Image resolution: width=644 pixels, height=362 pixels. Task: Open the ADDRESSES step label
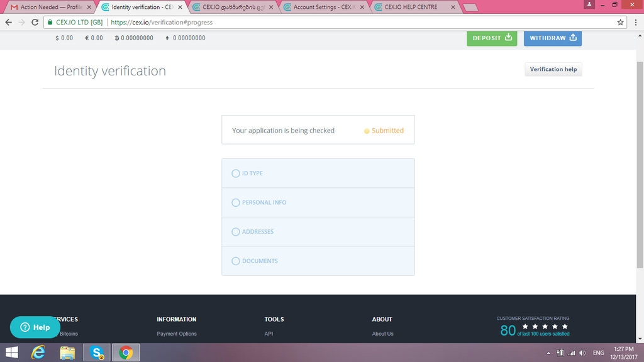click(x=257, y=231)
